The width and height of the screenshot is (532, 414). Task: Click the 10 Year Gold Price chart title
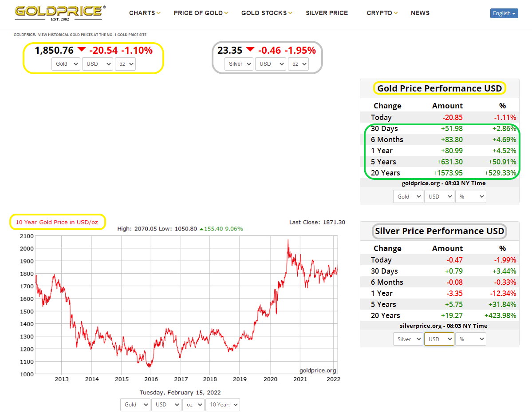[58, 222]
